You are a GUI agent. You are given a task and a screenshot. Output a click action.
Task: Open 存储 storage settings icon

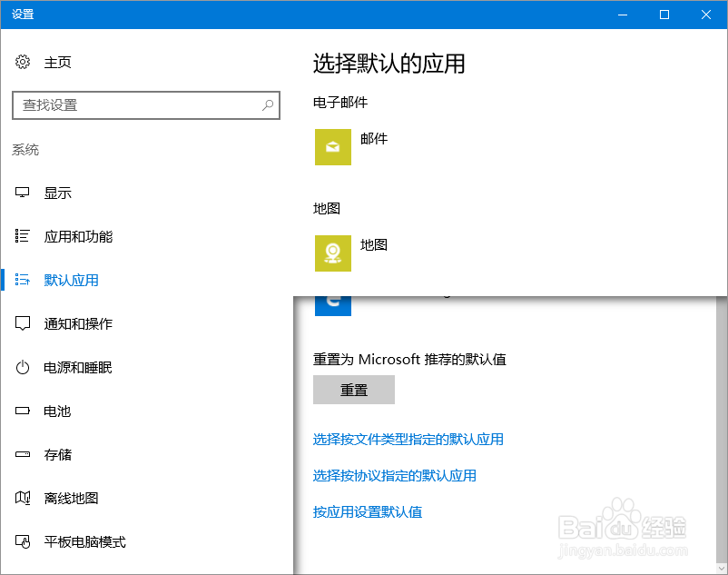click(22, 454)
